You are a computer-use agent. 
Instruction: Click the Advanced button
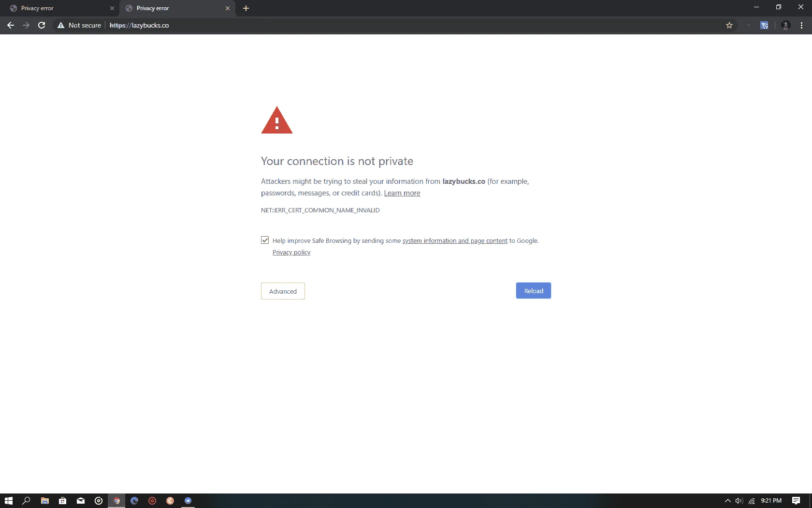click(x=283, y=291)
